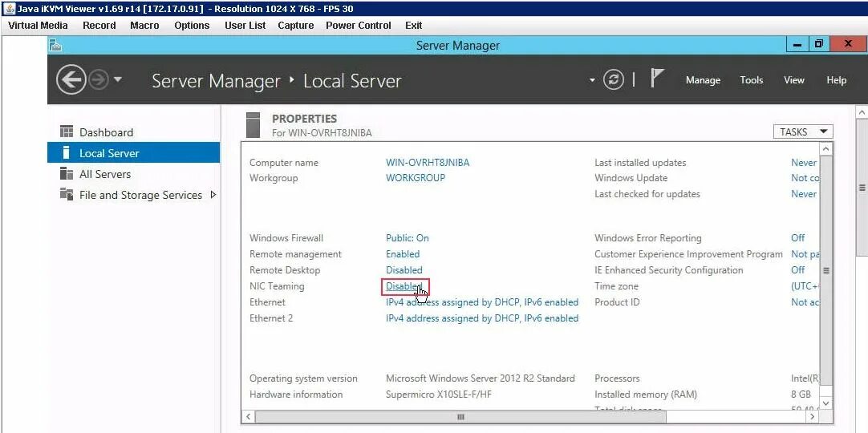Click the Dashboard icon

67,132
